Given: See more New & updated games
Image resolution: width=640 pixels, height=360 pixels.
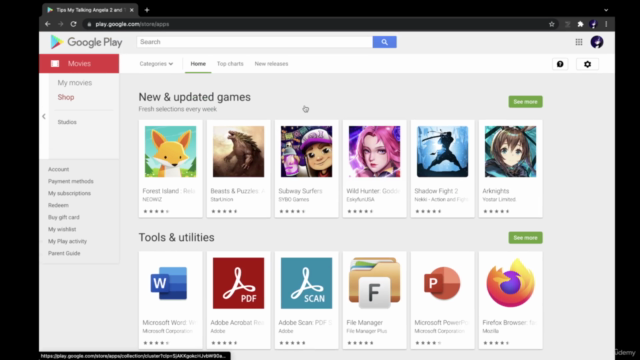Looking at the screenshot, I should click(525, 102).
